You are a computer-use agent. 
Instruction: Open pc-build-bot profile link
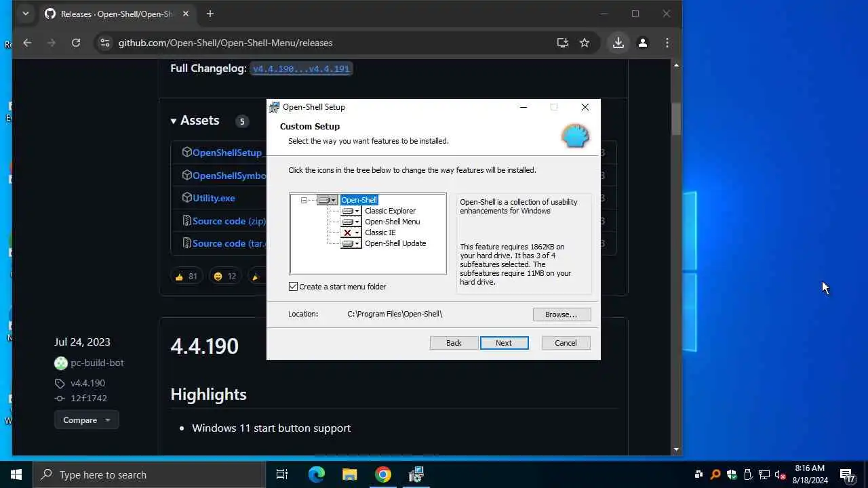tap(97, 363)
